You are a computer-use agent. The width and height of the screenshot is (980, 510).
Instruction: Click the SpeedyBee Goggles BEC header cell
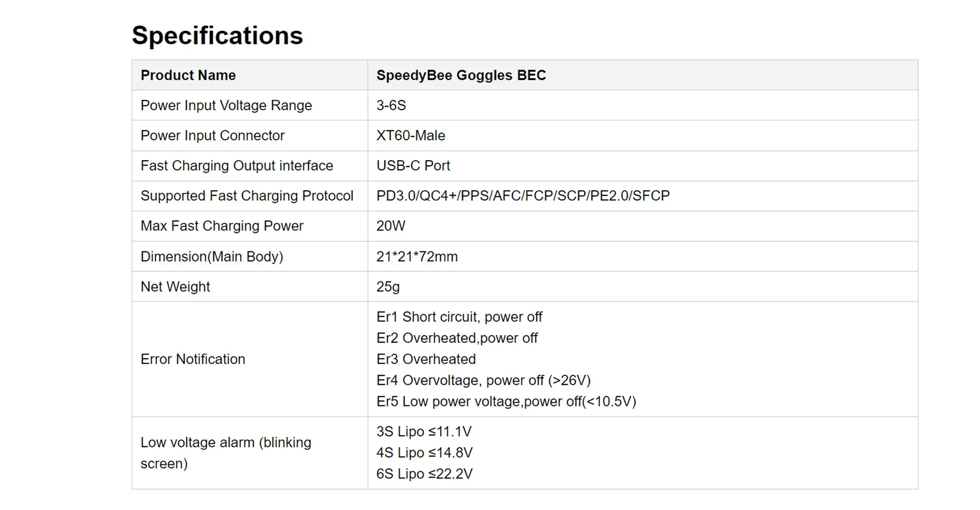tap(643, 75)
